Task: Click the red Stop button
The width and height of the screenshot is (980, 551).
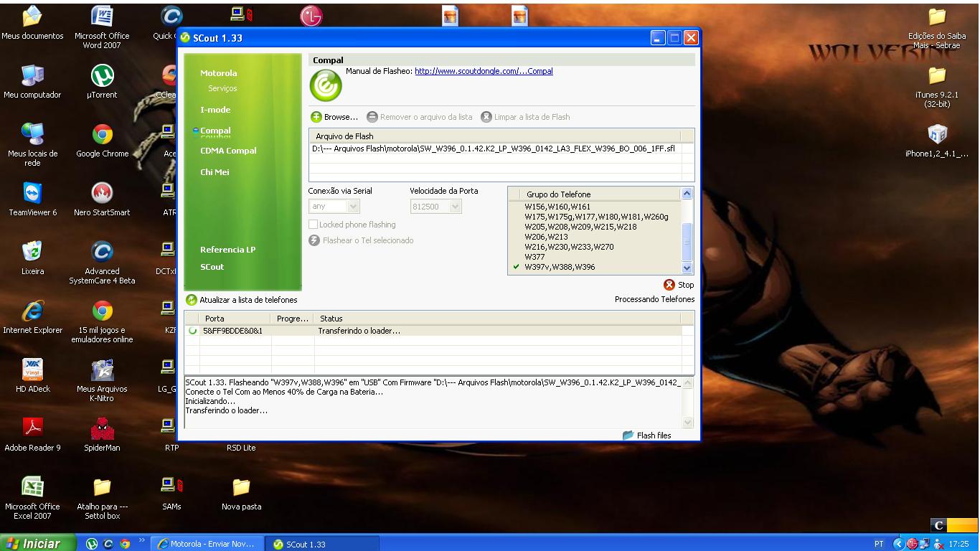Action: tap(679, 285)
